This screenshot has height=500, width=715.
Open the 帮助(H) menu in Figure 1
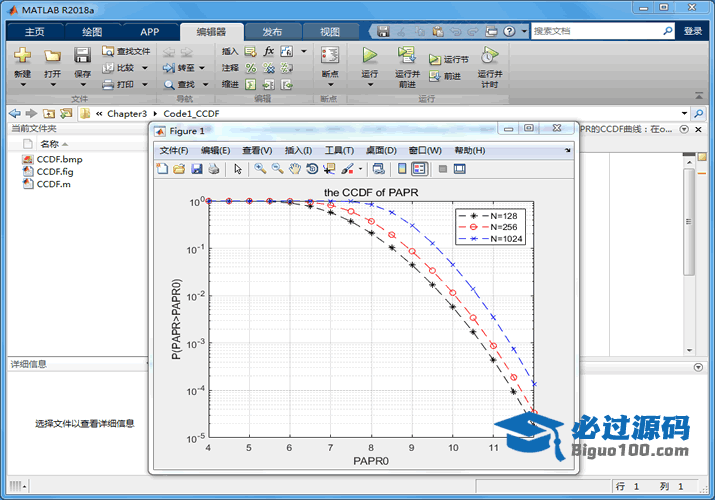(x=470, y=150)
